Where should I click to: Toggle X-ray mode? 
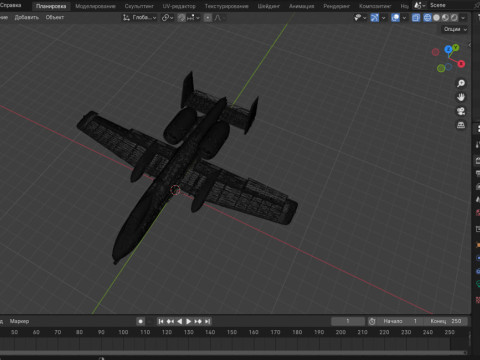(416, 18)
